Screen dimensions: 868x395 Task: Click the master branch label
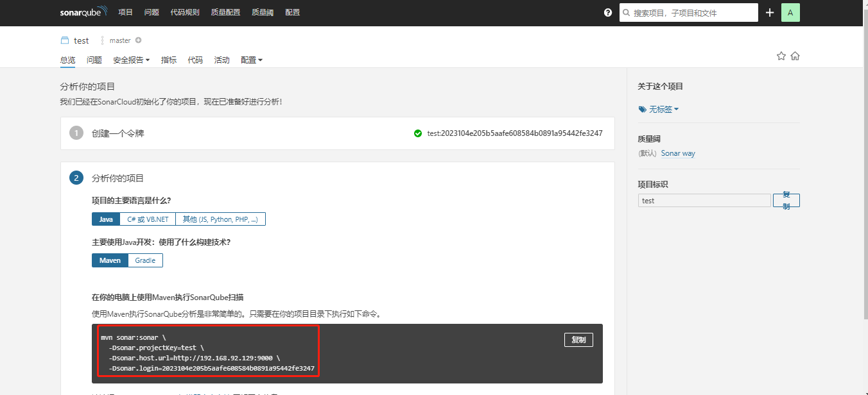click(x=120, y=40)
